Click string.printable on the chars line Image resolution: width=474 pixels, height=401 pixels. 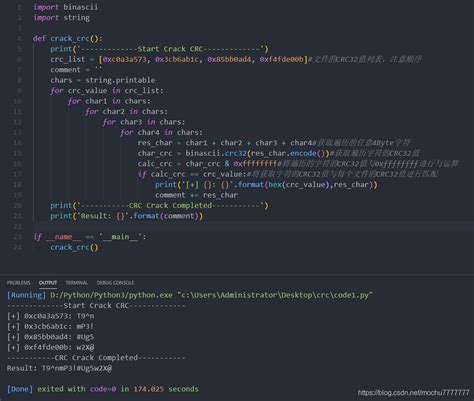tap(120, 80)
